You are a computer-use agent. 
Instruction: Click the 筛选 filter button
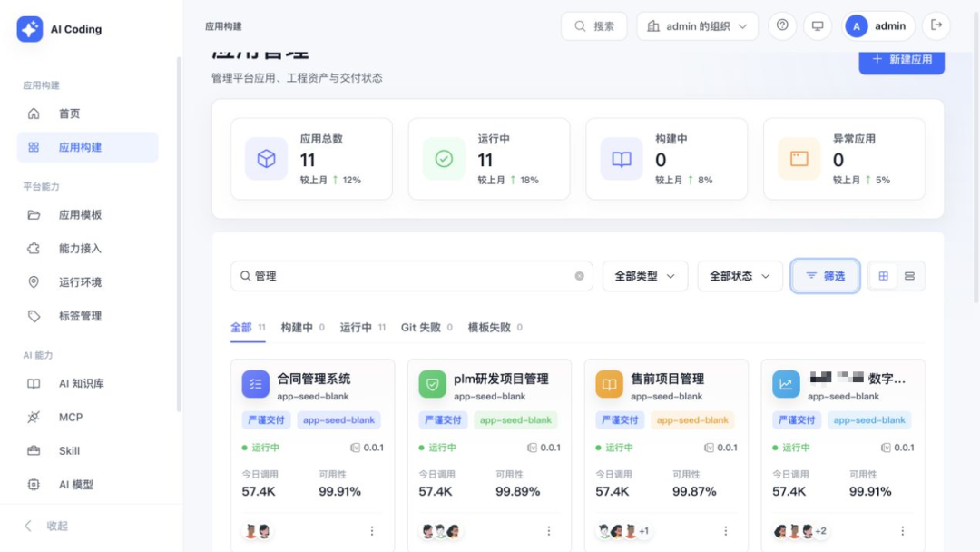[825, 276]
